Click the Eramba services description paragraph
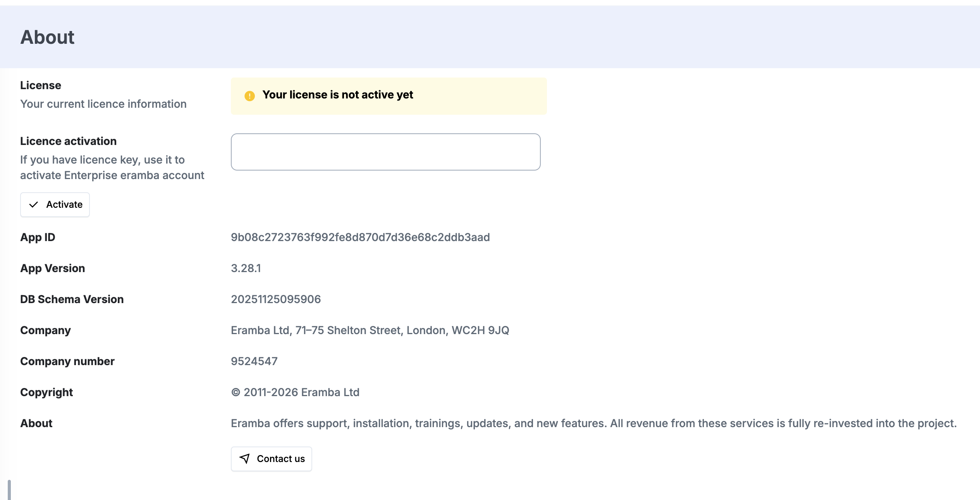 pos(593,423)
